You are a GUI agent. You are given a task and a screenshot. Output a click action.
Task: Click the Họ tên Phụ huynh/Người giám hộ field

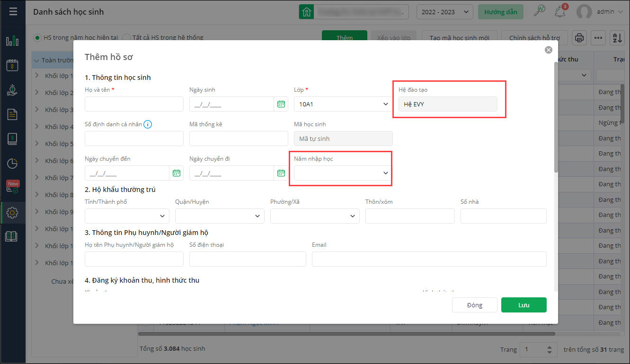(x=134, y=259)
